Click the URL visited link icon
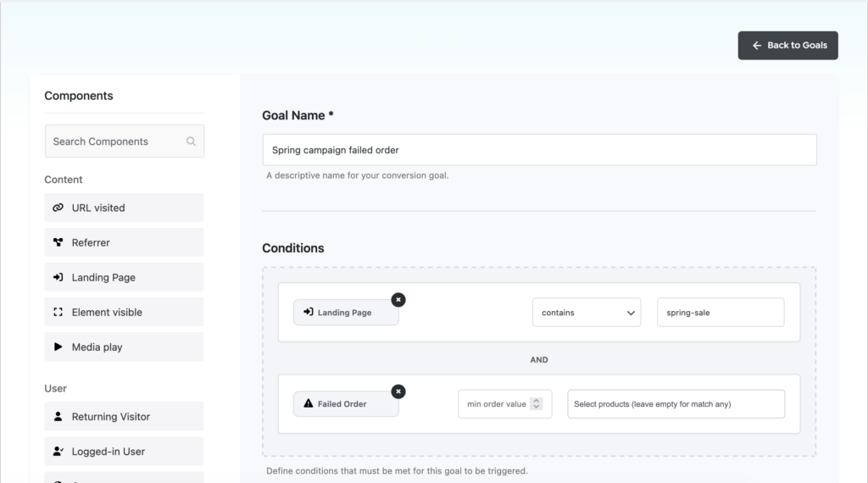 click(x=58, y=208)
